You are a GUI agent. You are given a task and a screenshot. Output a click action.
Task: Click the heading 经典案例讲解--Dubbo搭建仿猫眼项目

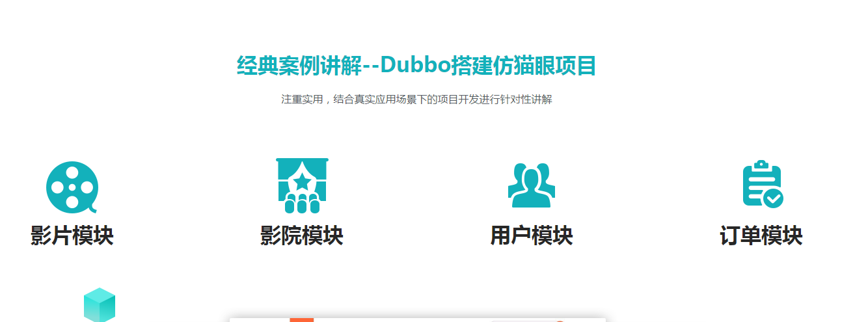point(416,66)
